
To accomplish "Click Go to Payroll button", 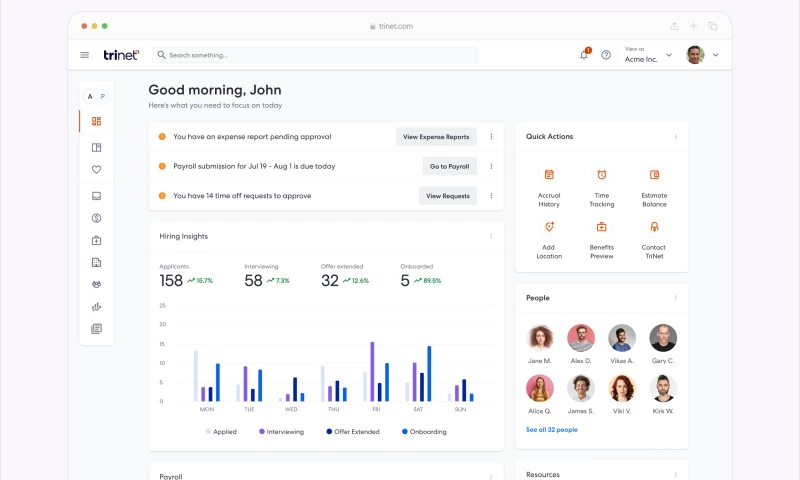I will tap(449, 166).
